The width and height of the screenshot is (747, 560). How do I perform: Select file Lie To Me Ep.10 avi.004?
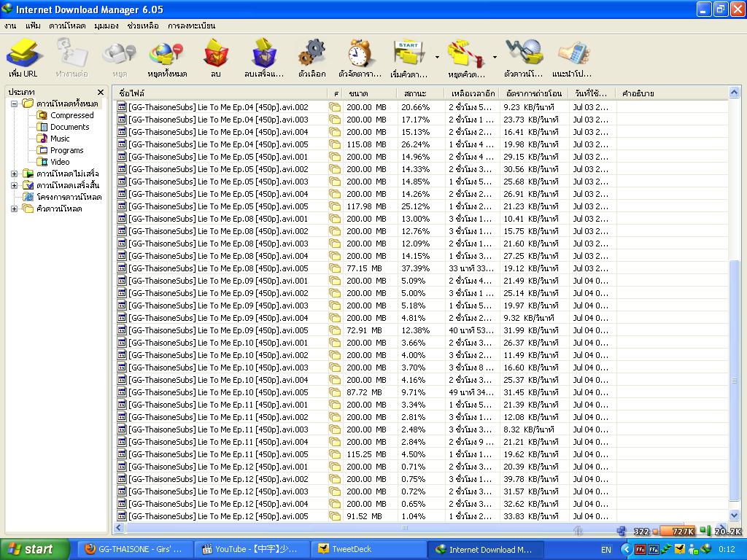(x=218, y=379)
